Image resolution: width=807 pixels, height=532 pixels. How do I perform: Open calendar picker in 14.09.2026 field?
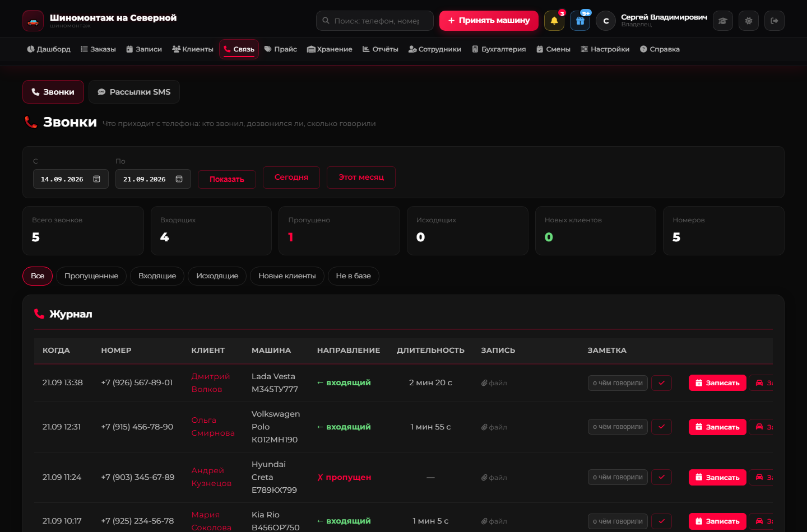click(x=96, y=179)
